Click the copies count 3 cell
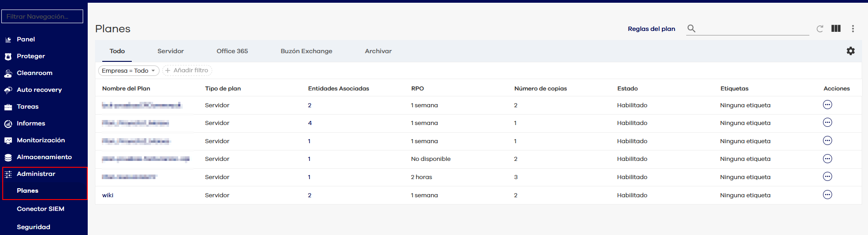This screenshot has height=235, width=868. tap(516, 177)
